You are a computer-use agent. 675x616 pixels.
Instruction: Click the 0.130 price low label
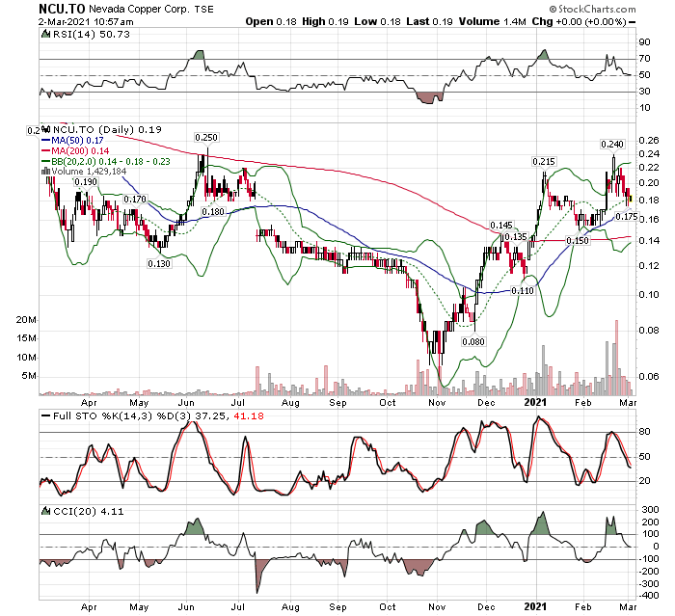pyautogui.click(x=159, y=263)
